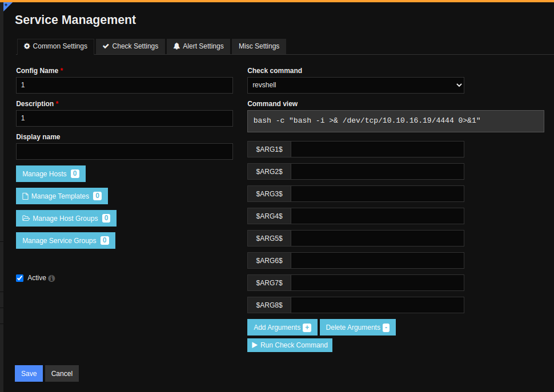Focus the Config Name field

(x=125, y=85)
